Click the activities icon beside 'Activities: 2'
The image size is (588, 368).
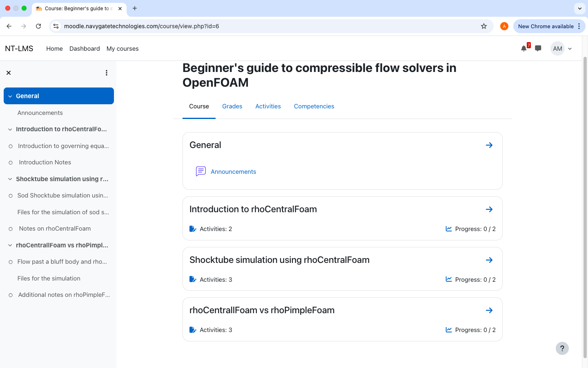193,229
